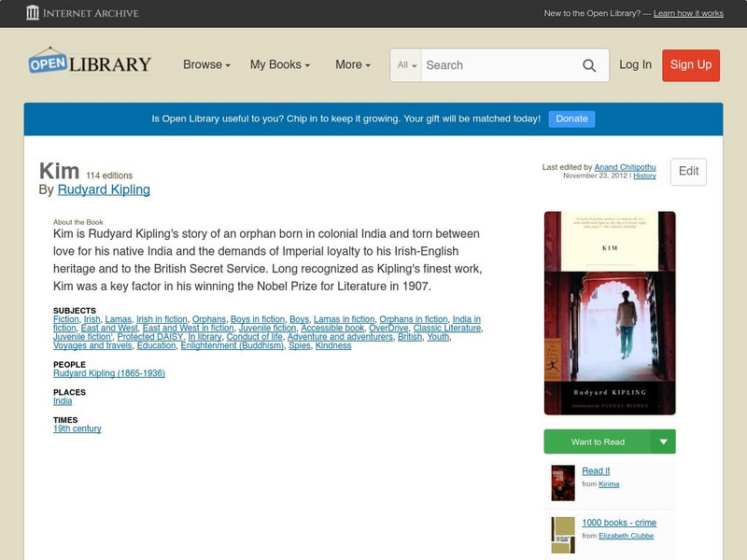Click the search magnifying glass icon
This screenshot has height=560, width=747.
(x=589, y=65)
